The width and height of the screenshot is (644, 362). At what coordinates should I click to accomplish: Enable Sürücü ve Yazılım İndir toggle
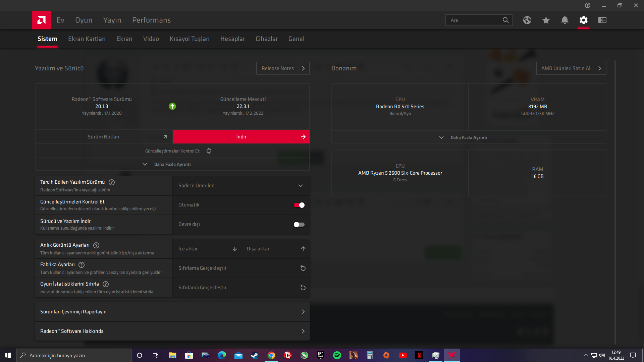(299, 225)
